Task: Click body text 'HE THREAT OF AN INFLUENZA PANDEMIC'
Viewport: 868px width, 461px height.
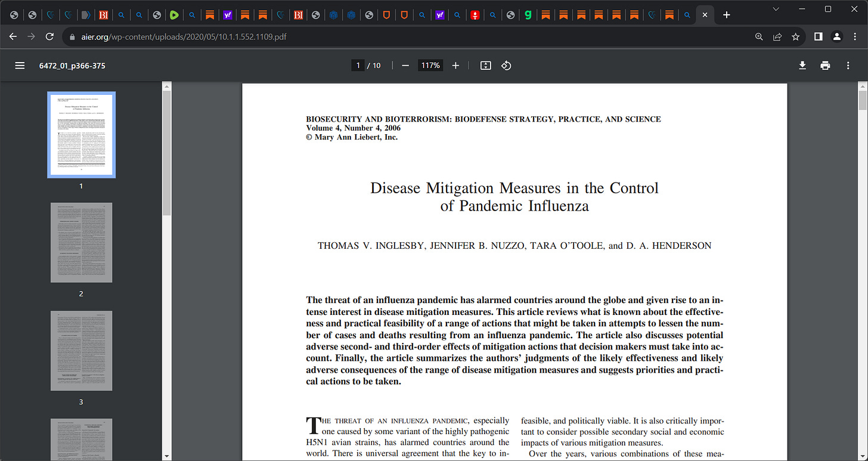Action: pos(395,421)
